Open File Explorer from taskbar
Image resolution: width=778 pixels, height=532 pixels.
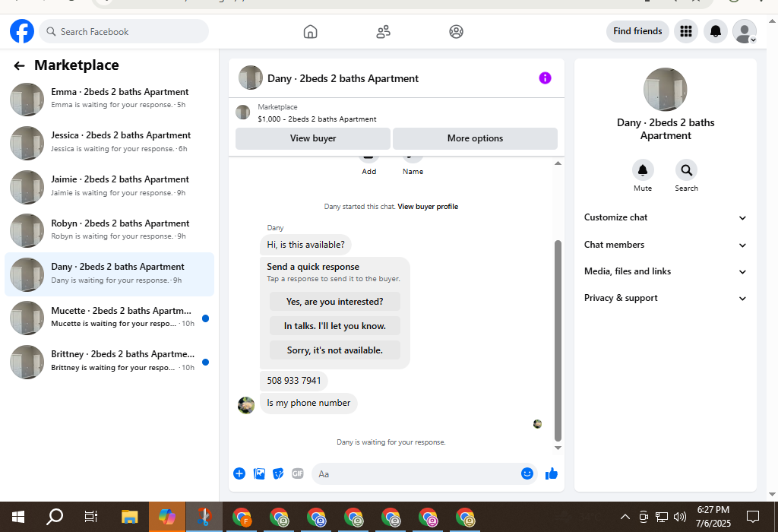tap(129, 517)
